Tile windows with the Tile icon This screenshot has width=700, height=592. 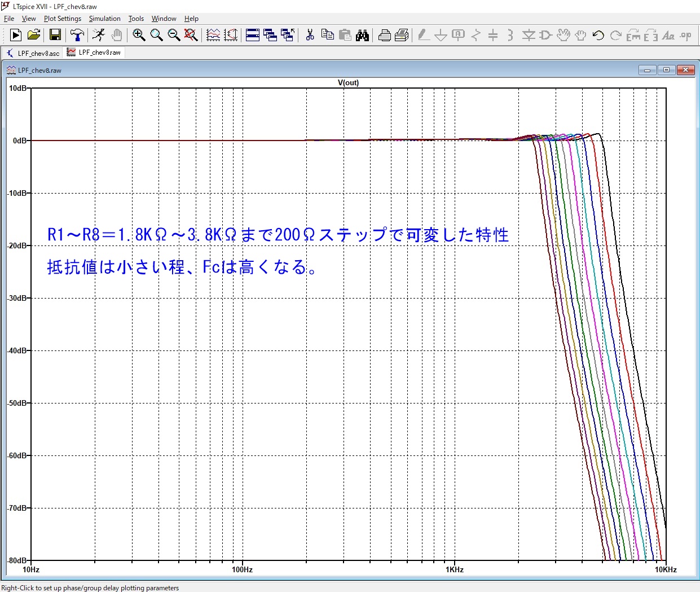coord(253,36)
